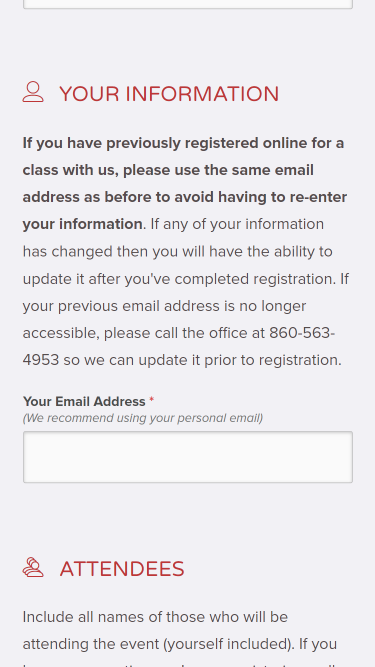Tap the 860-563- office phone number

pyautogui.click(x=302, y=333)
